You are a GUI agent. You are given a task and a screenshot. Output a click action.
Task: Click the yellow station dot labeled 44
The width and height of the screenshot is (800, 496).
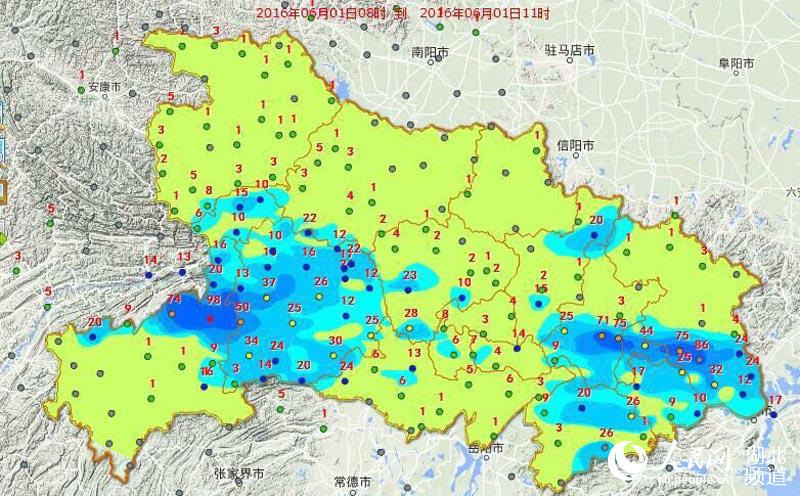tap(645, 344)
